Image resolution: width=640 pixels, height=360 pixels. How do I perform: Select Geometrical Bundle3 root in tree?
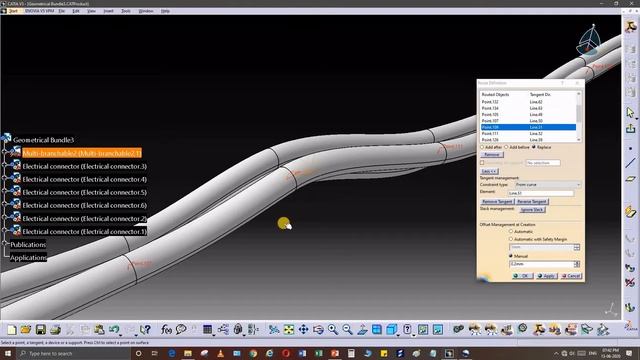pyautogui.click(x=43, y=140)
